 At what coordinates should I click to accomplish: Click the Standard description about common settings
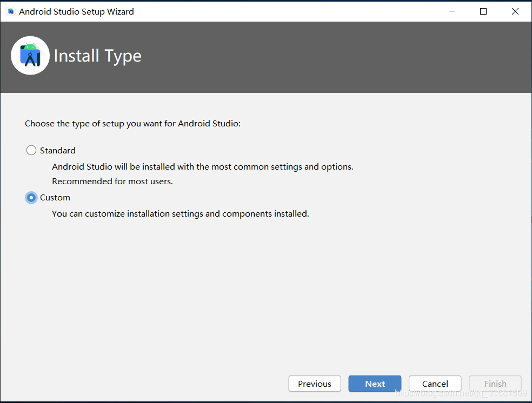click(x=202, y=166)
